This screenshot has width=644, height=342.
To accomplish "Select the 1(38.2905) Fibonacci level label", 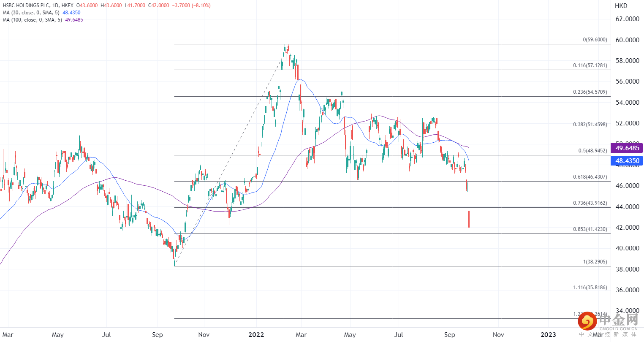I will [x=595, y=262].
